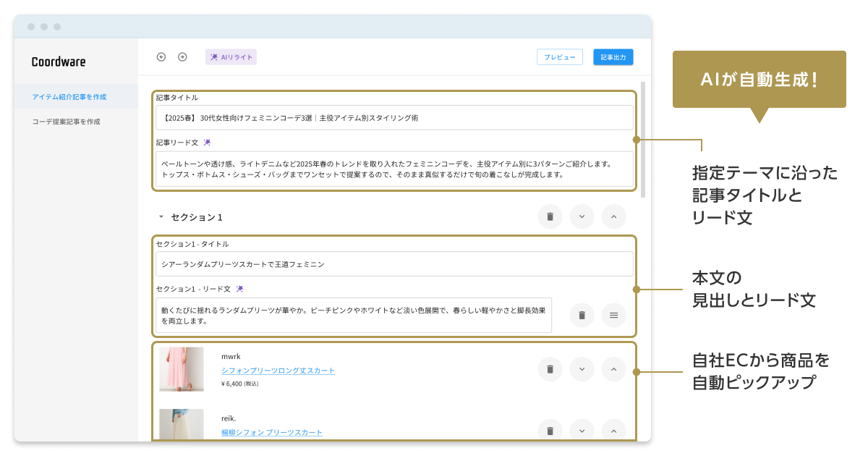This screenshot has width=868, height=456.
Task: Delete the reik. product via trash icon
Action: (550, 431)
